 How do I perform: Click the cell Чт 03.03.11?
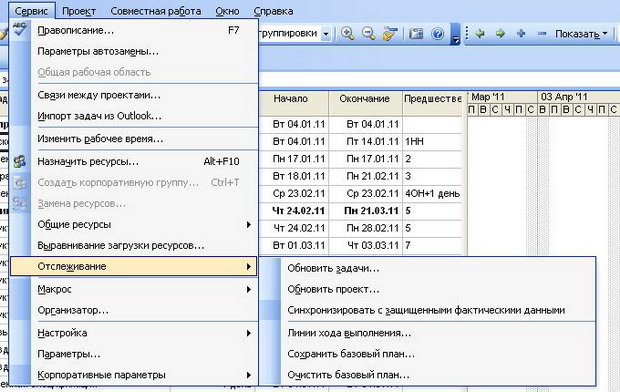[x=365, y=246]
